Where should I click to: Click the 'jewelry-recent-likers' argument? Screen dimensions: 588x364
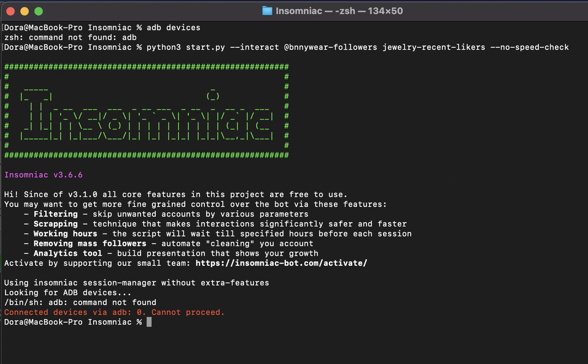coord(434,47)
